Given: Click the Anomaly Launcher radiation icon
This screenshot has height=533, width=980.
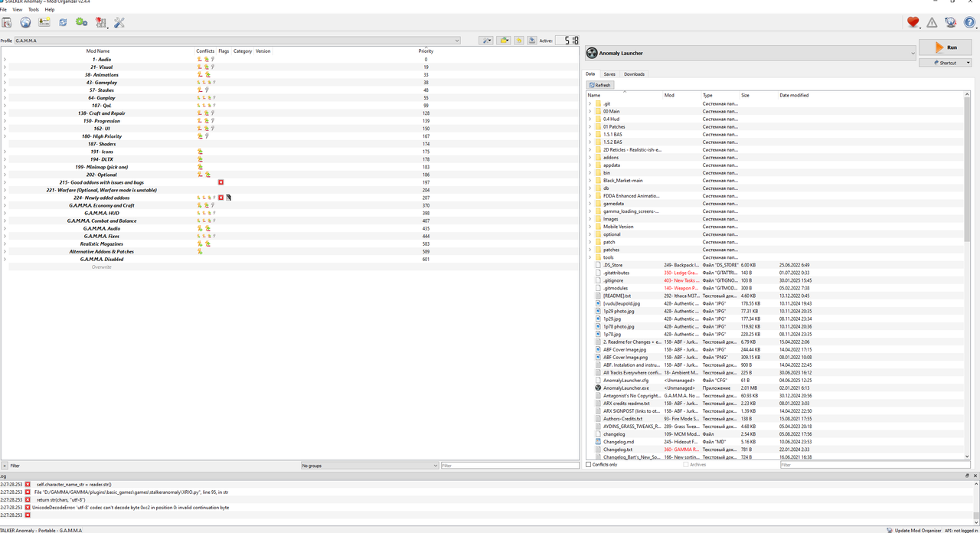Looking at the screenshot, I should tap(593, 53).
